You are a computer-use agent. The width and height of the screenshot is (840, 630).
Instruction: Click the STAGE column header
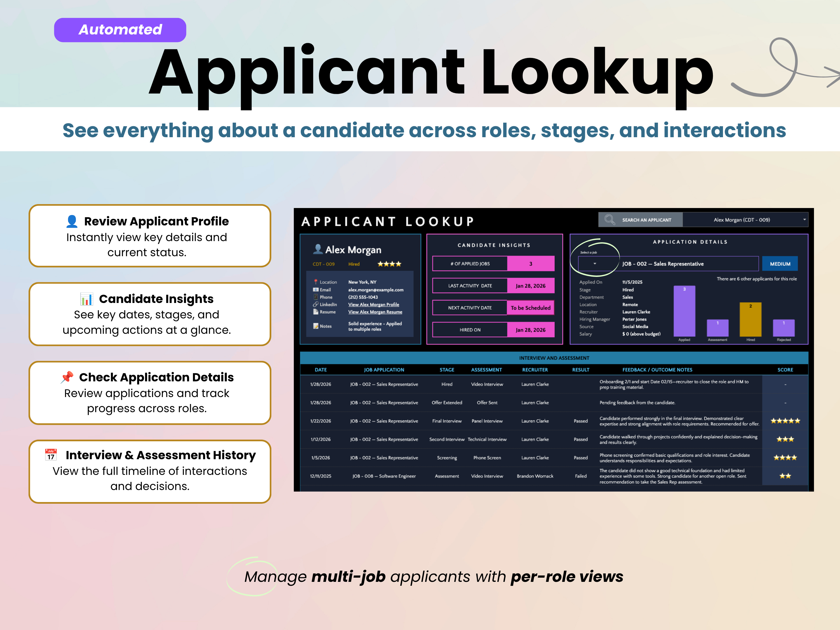point(447,370)
